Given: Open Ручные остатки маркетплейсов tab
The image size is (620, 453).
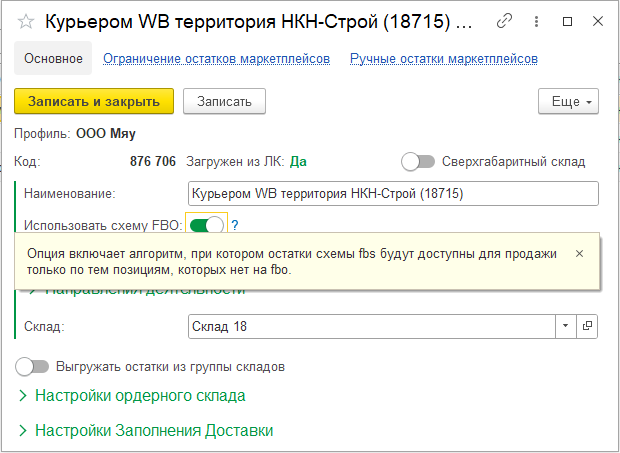Looking at the screenshot, I should tap(444, 59).
